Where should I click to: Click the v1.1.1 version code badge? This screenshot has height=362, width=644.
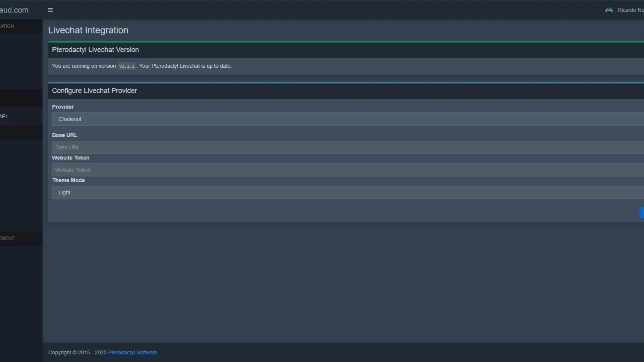(127, 66)
